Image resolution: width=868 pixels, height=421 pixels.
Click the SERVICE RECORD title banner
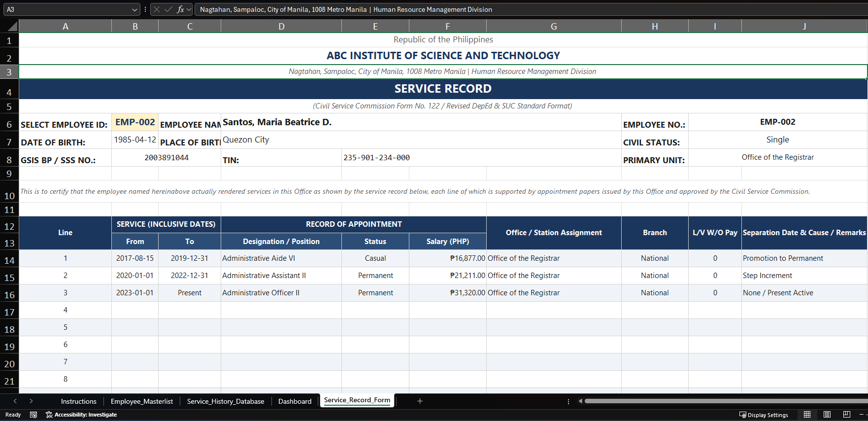point(443,89)
